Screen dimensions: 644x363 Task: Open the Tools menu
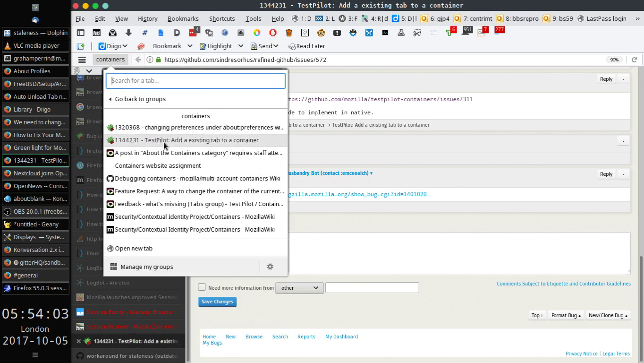coord(253,18)
